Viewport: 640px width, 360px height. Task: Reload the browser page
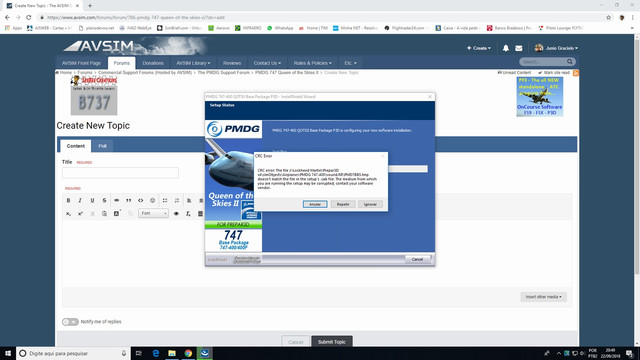[x=29, y=18]
